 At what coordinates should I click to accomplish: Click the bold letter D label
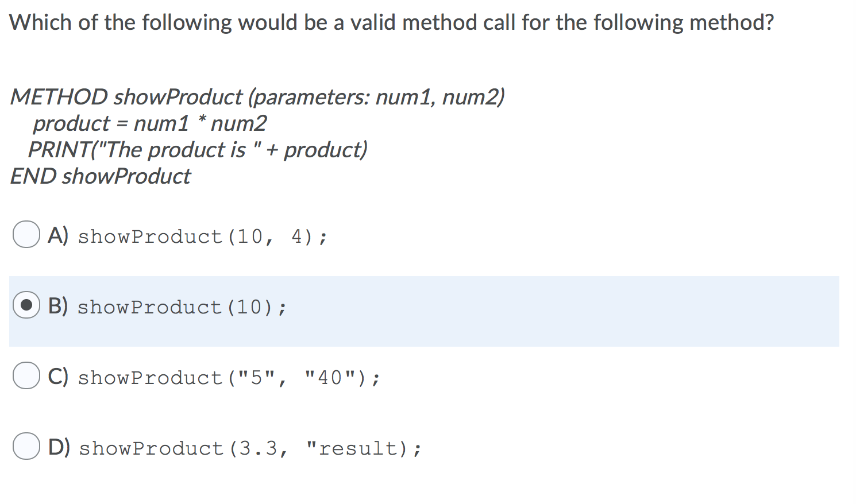pos(57,447)
